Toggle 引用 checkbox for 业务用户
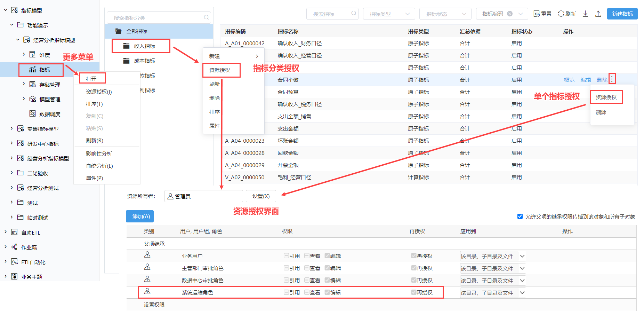This screenshot has width=644, height=323. coord(286,256)
